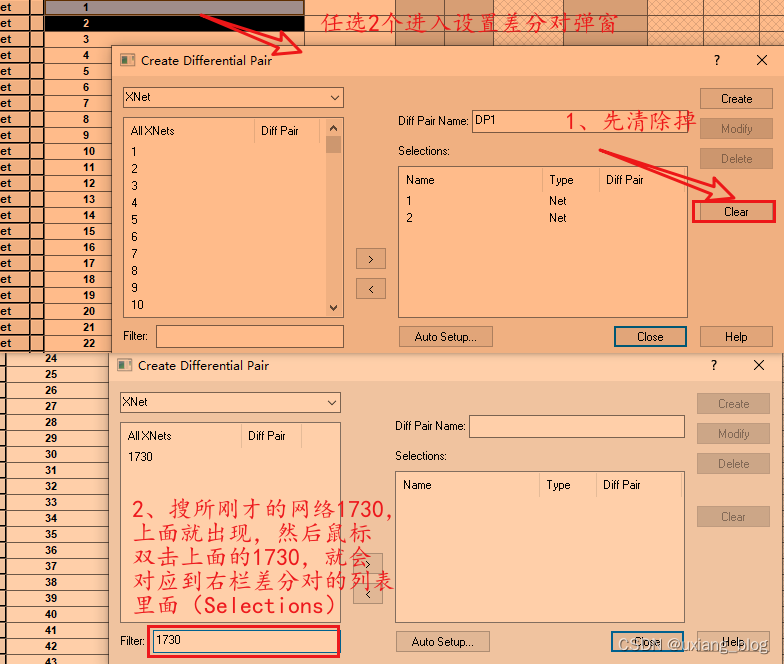This screenshot has height=664, width=784.
Task: Click the All XNets scrollbar thumb
Action: [x=334, y=144]
